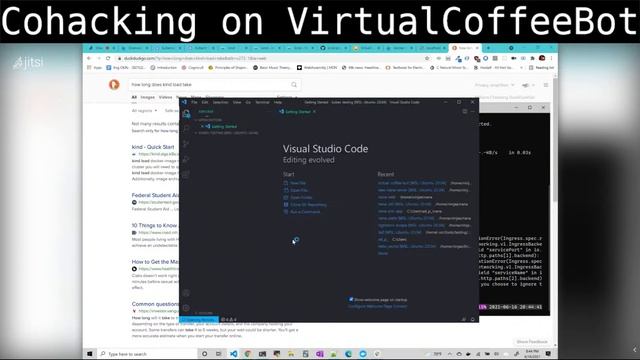Open a new browser tab with plus icon
The width and height of the screenshot is (640, 360).
488,48
